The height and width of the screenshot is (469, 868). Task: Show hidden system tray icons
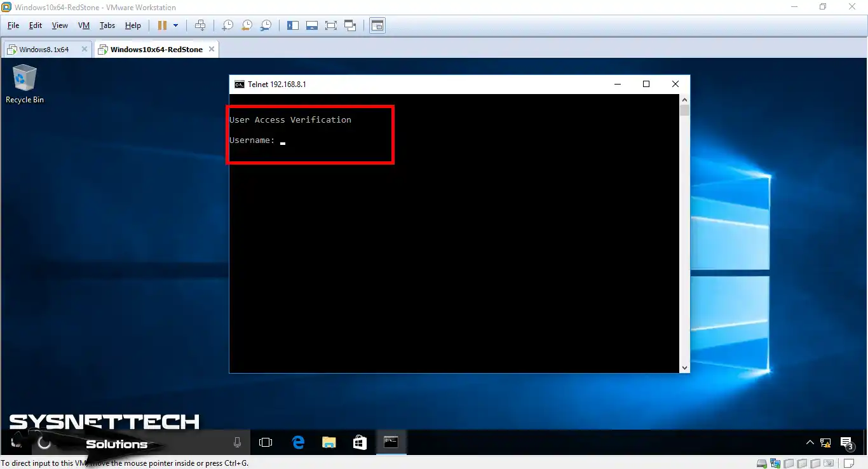(810, 442)
